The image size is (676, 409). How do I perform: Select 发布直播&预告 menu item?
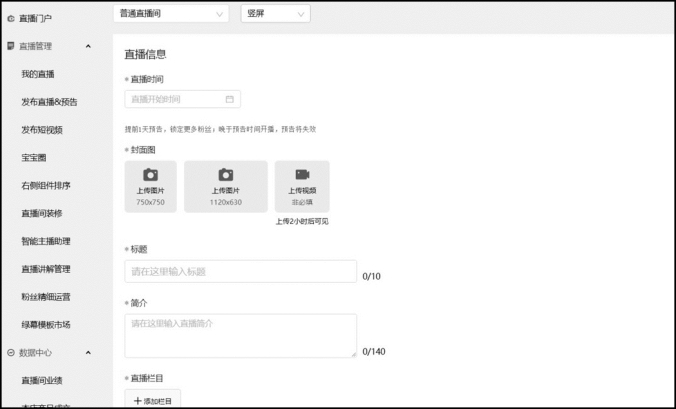click(x=50, y=102)
